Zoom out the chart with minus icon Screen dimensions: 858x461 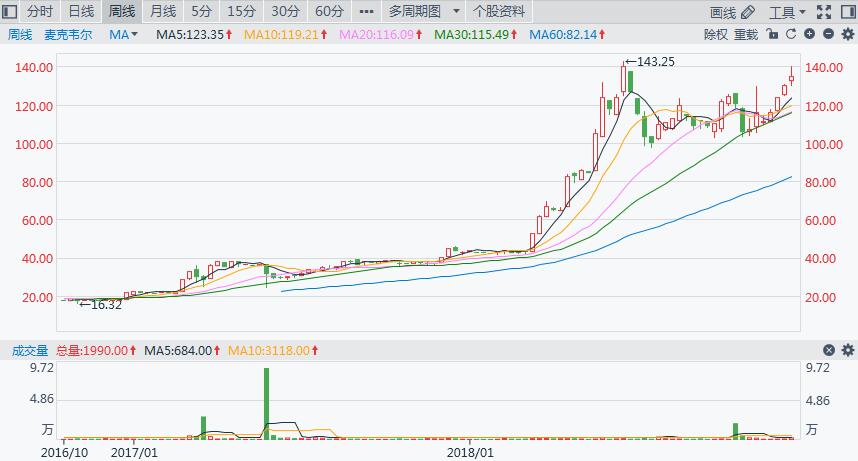pyautogui.click(x=828, y=34)
